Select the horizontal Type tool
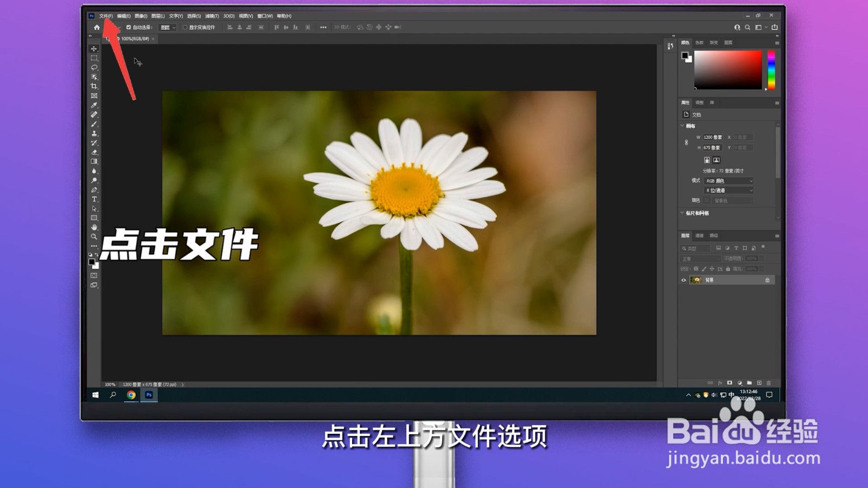868x488 pixels. [x=94, y=198]
